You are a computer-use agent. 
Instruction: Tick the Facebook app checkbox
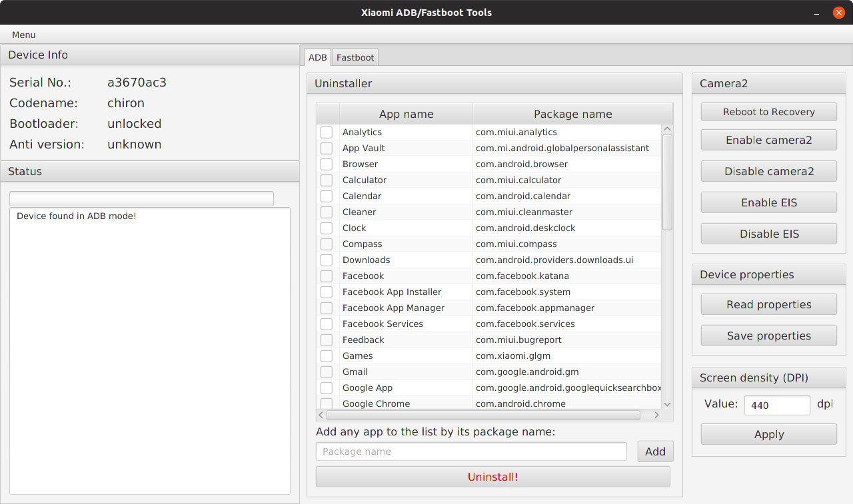[x=327, y=276]
